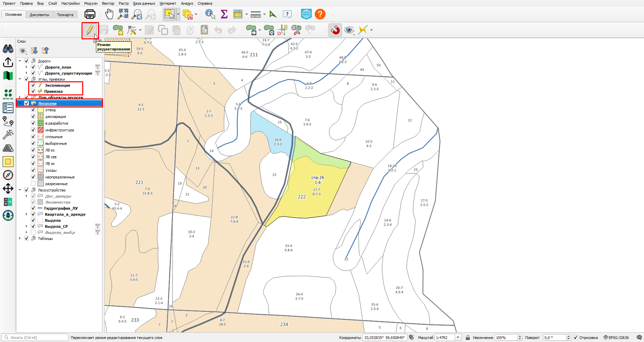The width and height of the screenshot is (644, 342).
Task: Open the print layout printer icon
Action: [x=90, y=14]
